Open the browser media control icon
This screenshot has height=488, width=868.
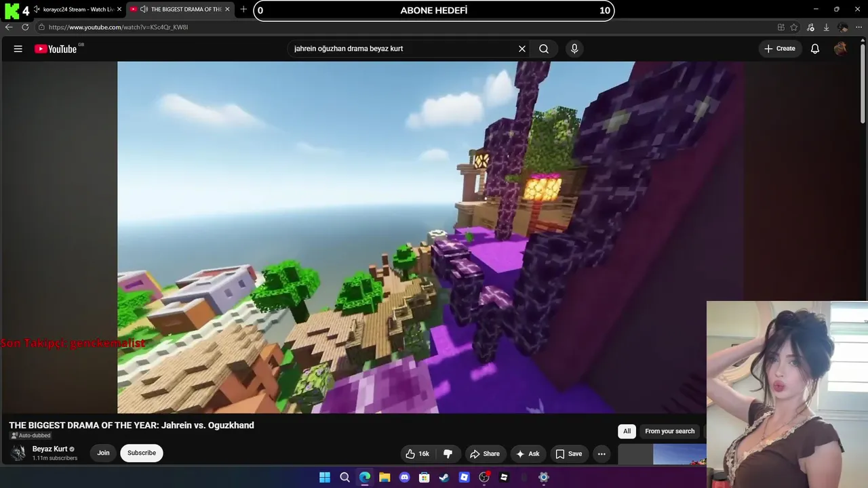pos(810,27)
